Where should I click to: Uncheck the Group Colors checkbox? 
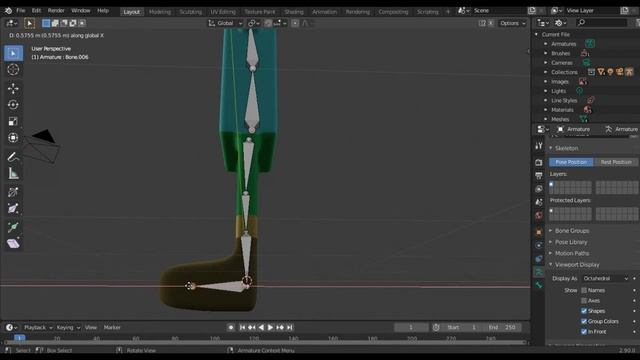pyautogui.click(x=584, y=321)
